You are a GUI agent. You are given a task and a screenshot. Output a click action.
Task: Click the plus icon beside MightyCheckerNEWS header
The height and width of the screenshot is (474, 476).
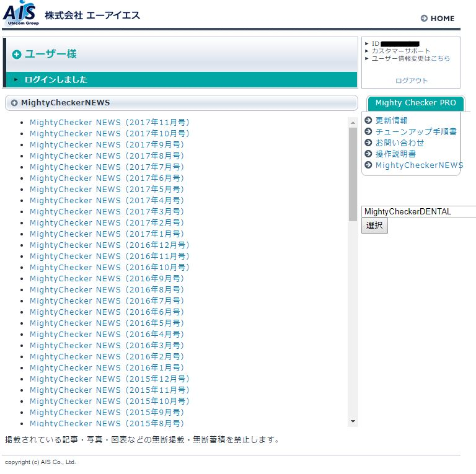pos(14,103)
